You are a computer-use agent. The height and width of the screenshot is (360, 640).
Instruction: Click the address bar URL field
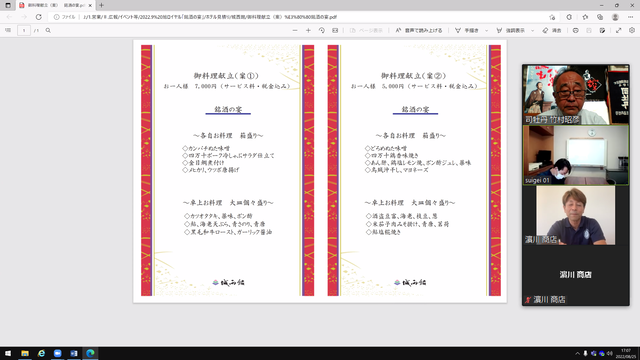point(302,17)
